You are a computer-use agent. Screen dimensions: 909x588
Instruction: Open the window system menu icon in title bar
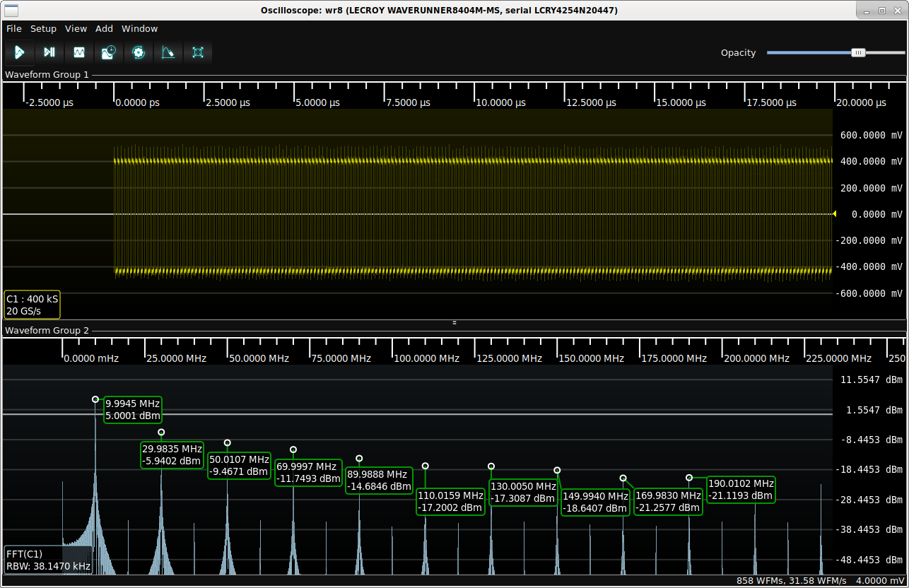point(11,10)
